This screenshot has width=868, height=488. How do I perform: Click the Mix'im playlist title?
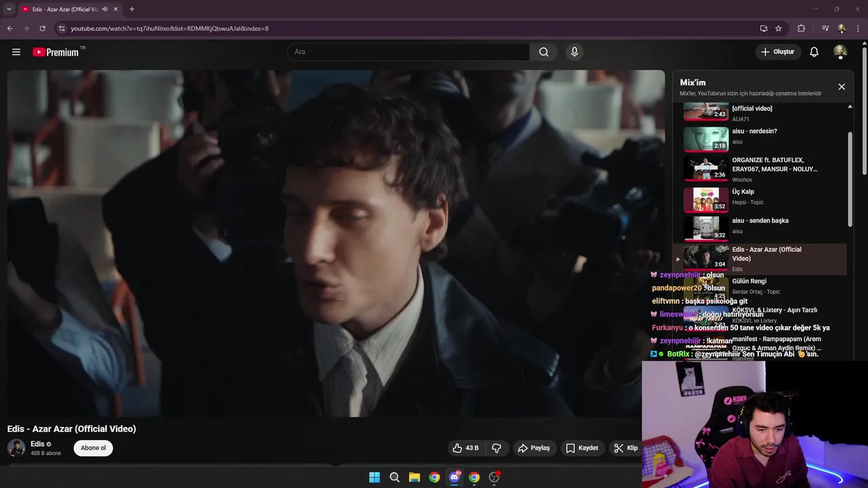(x=692, y=83)
